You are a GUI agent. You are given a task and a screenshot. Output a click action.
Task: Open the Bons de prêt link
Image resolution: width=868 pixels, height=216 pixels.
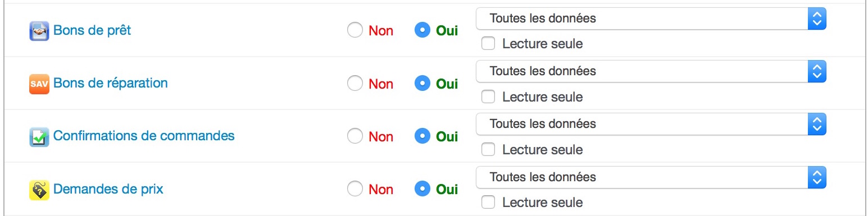[x=92, y=30]
